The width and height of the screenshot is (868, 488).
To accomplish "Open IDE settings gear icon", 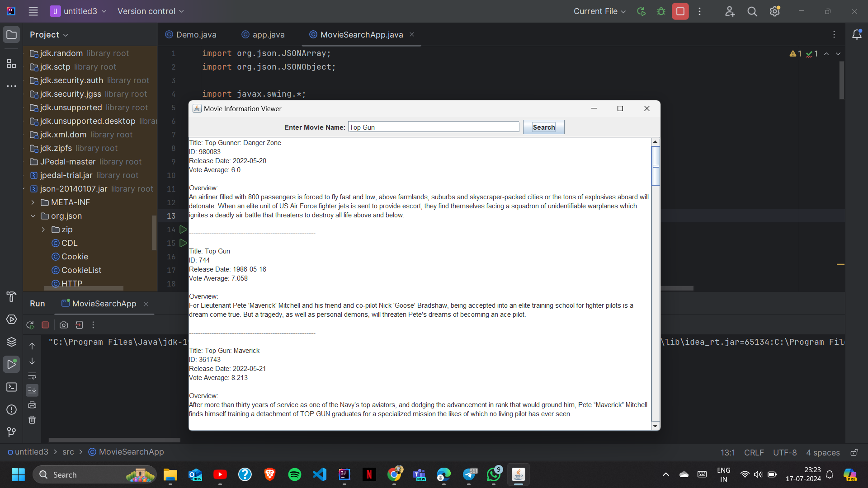I will pyautogui.click(x=775, y=11).
